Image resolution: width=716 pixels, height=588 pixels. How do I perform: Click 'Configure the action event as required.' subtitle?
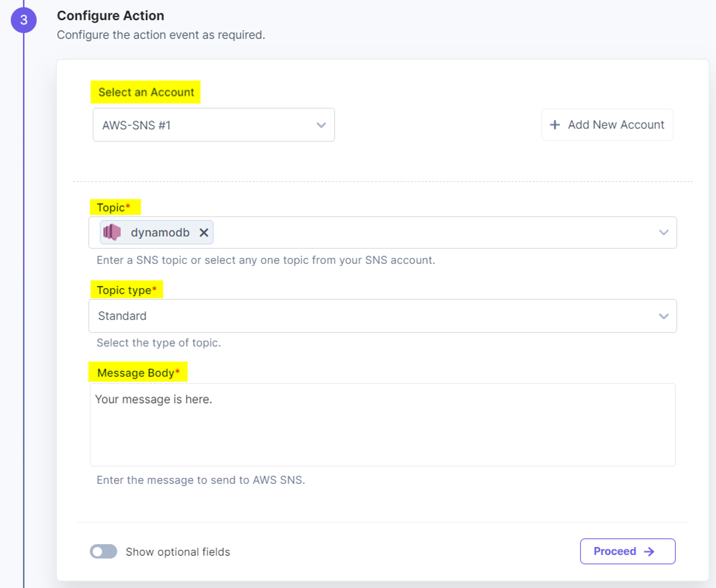coord(161,35)
